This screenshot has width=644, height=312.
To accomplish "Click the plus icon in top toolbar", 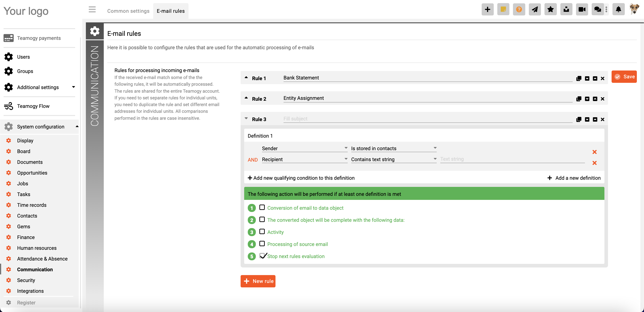I will [x=487, y=9].
